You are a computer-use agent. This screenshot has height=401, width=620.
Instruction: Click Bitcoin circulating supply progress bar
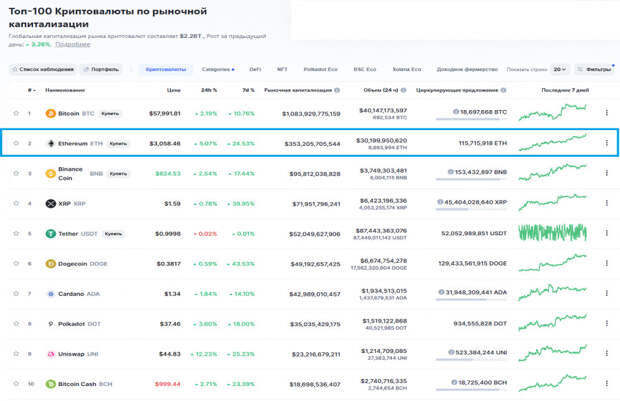point(471,119)
